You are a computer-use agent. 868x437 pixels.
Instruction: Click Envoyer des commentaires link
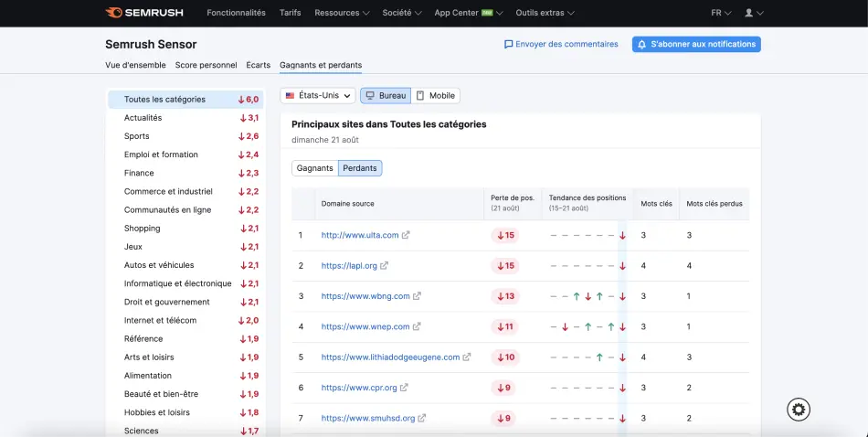pyautogui.click(x=561, y=44)
